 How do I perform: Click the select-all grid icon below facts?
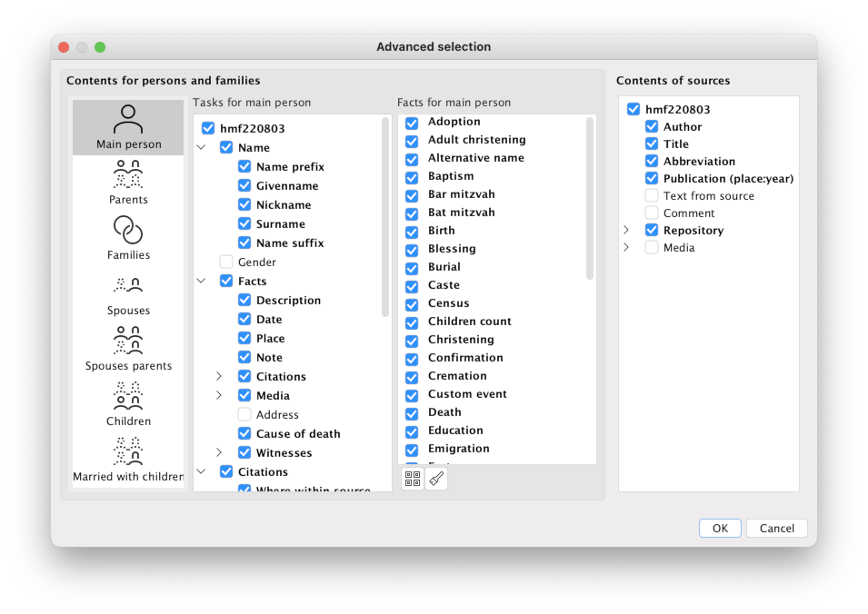point(412,479)
